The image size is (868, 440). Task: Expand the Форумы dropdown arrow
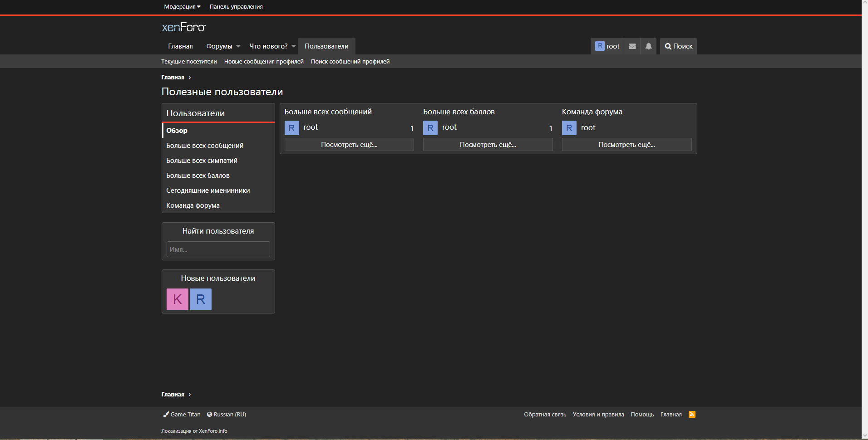coord(238,46)
